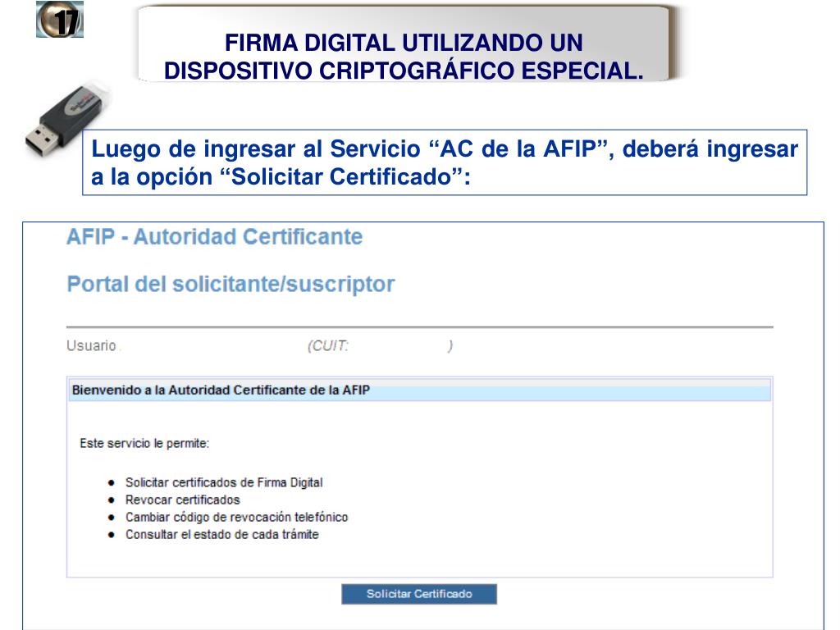Click 'Este servicio le permite:' text

144,444
